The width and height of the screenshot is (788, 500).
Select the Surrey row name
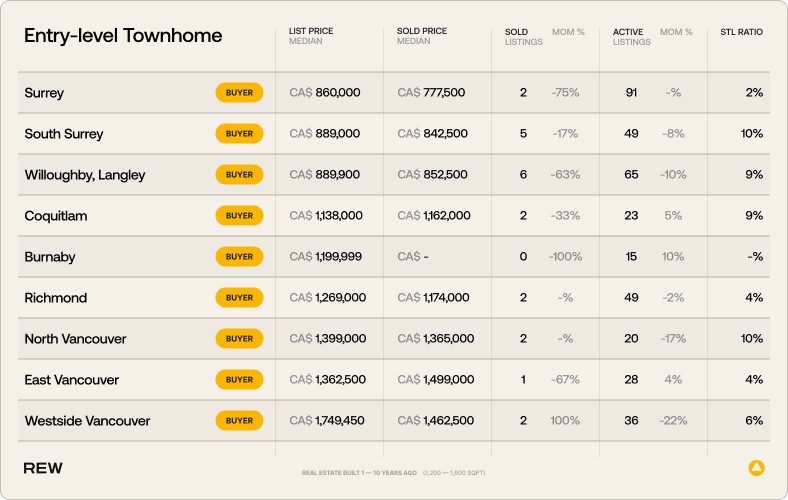point(44,93)
